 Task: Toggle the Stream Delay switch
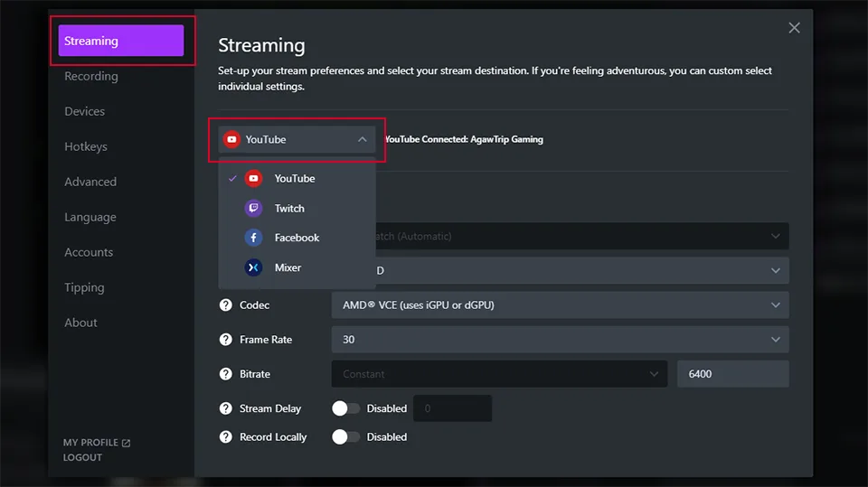[x=345, y=408]
